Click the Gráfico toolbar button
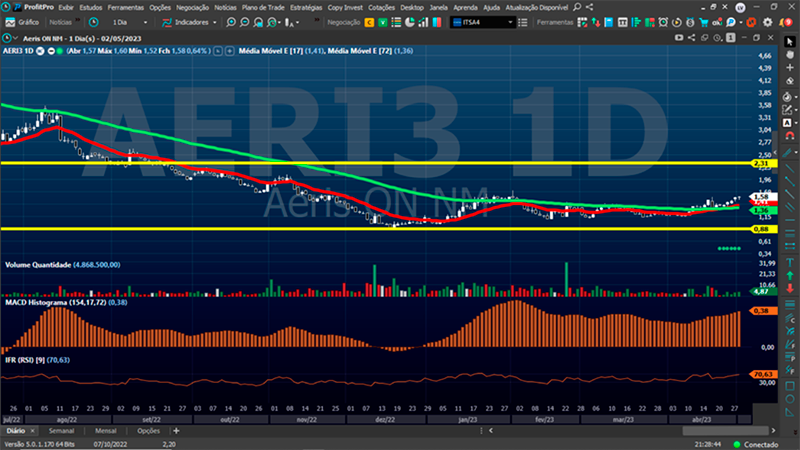The width and height of the screenshot is (800, 450). [x=22, y=22]
